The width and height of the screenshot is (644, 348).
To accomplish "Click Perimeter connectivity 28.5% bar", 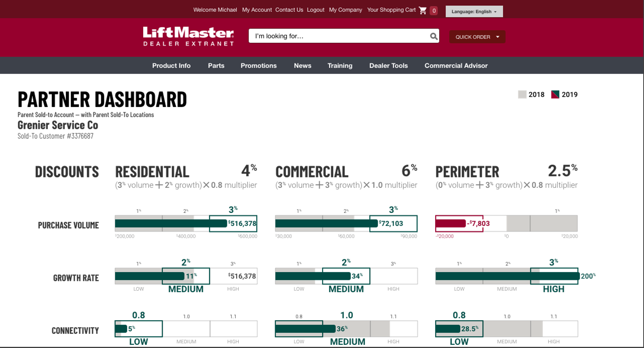I will (x=448, y=329).
